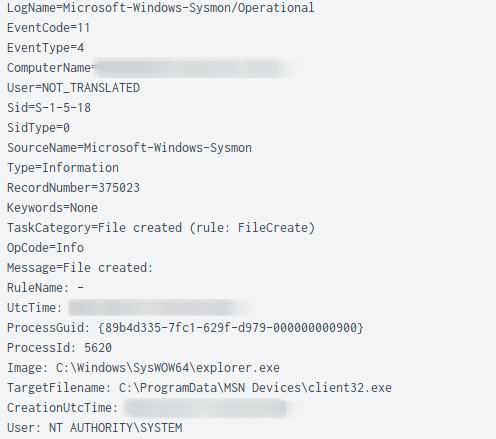Image resolution: width=496 pixels, height=439 pixels.
Task: Click the Message=File created line
Action: coord(80,268)
